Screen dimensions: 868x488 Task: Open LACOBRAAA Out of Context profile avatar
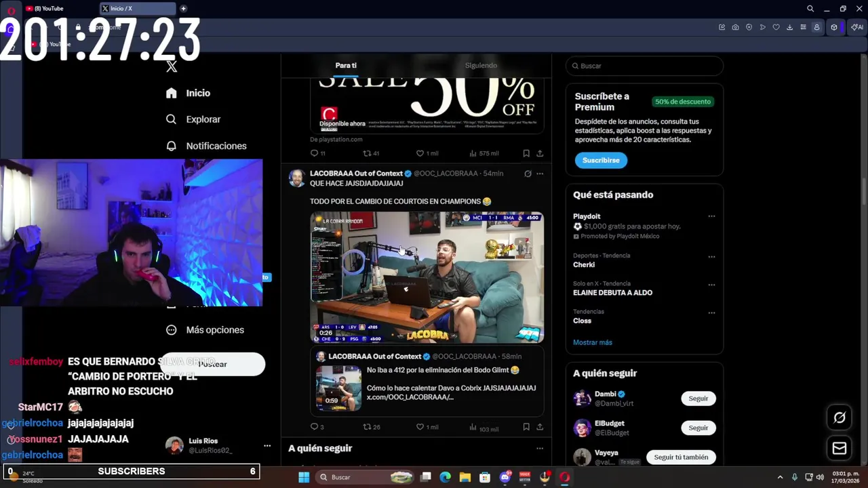[296, 178]
